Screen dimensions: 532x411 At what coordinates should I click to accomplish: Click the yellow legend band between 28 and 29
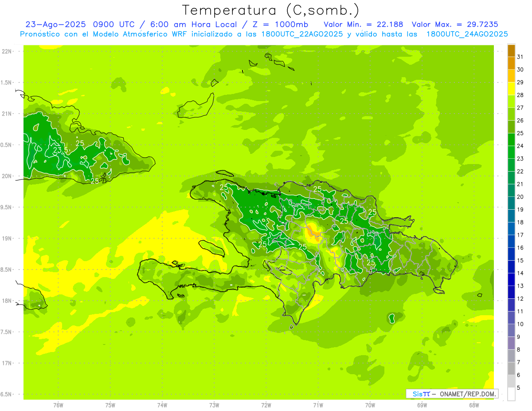click(511, 89)
